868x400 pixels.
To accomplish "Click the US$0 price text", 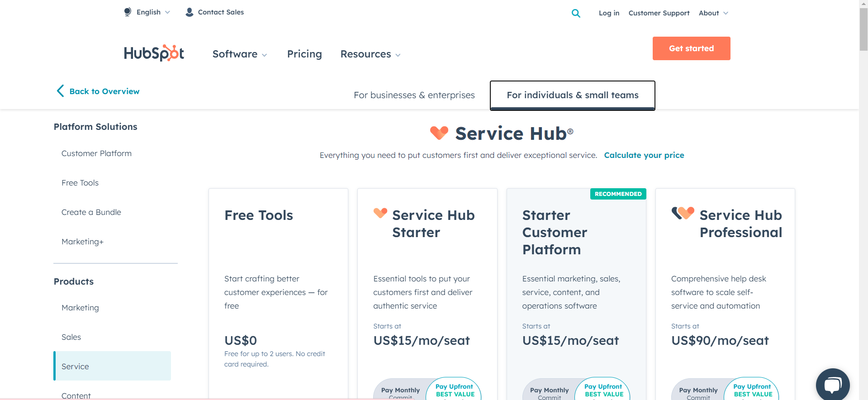I will coord(241,340).
